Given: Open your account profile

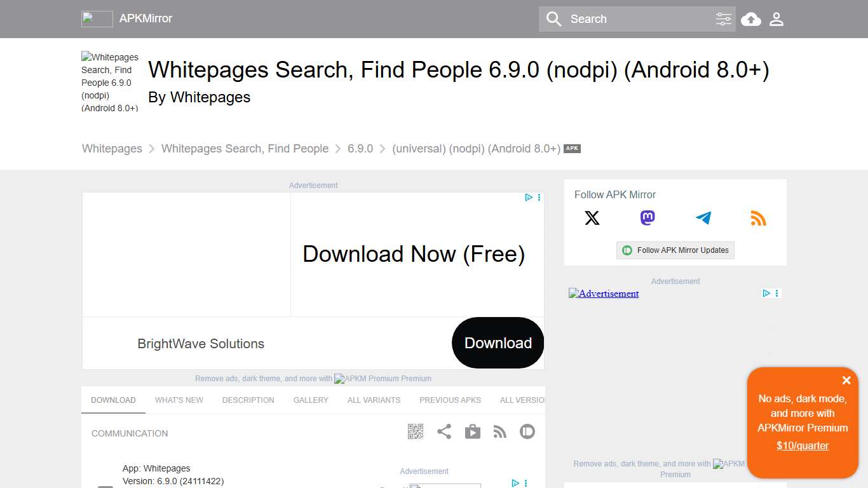Looking at the screenshot, I should 776,19.
